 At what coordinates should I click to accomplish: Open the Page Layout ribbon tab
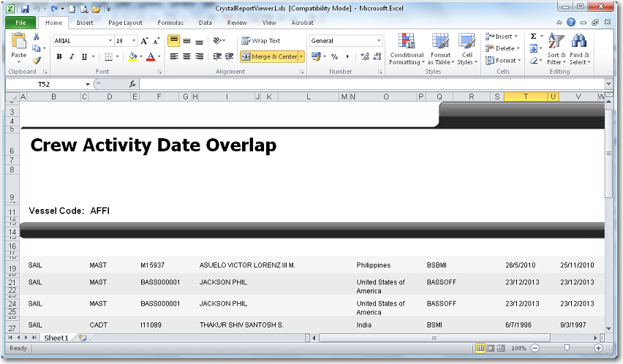pyautogui.click(x=125, y=23)
